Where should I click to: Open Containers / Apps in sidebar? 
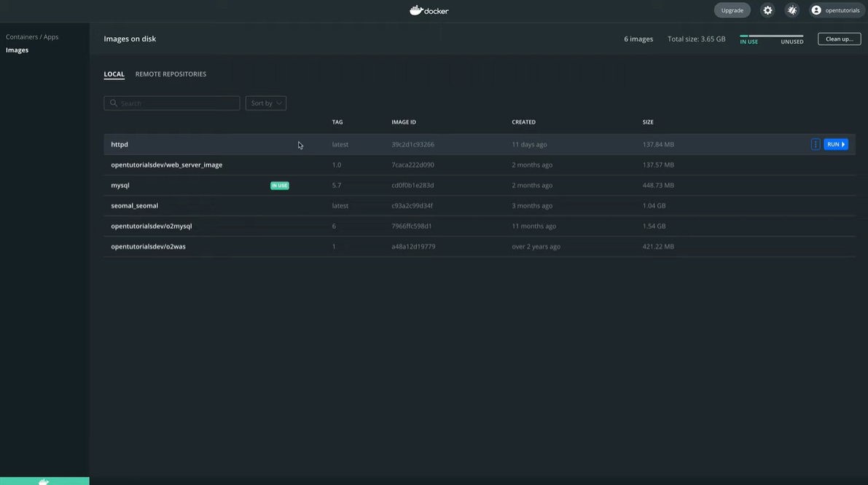point(32,37)
